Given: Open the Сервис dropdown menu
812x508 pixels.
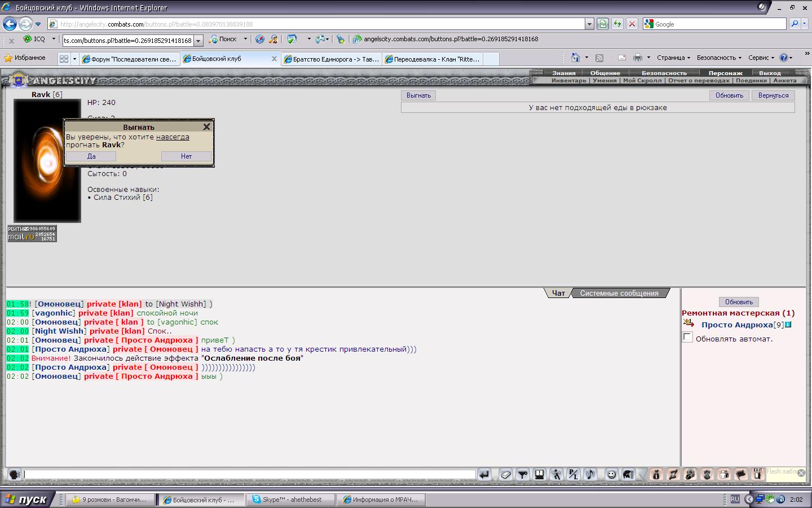Looking at the screenshot, I should [x=761, y=58].
